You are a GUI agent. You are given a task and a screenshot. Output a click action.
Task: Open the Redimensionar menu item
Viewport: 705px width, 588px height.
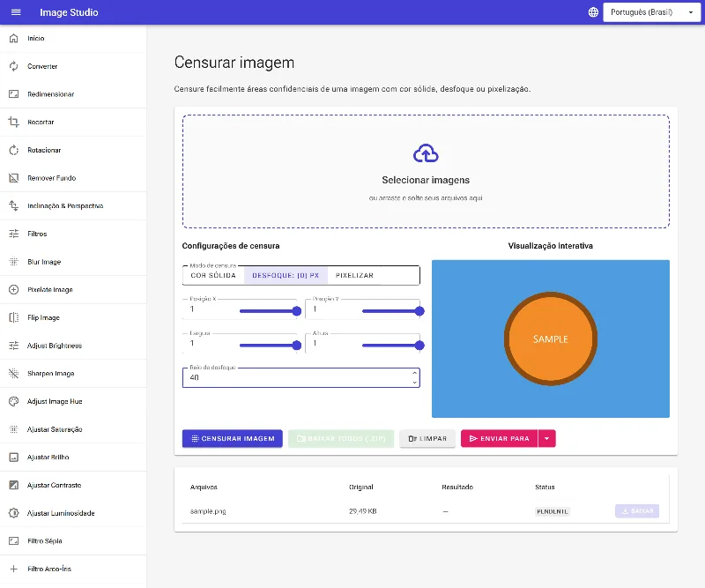[73, 94]
